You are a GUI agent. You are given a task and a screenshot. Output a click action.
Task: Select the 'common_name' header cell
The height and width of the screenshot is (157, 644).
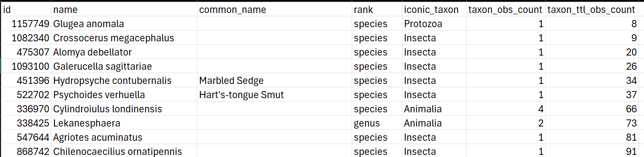coord(275,10)
